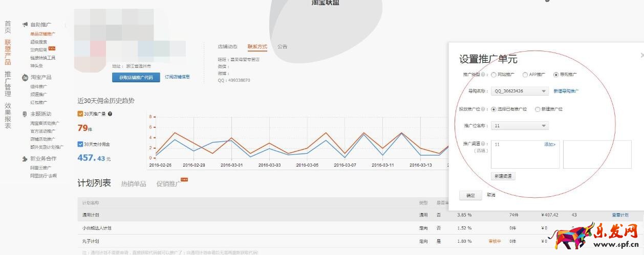The image size is (644, 255).
Task: Click 添加> in the 推广渠道 list
Action: click(549, 145)
